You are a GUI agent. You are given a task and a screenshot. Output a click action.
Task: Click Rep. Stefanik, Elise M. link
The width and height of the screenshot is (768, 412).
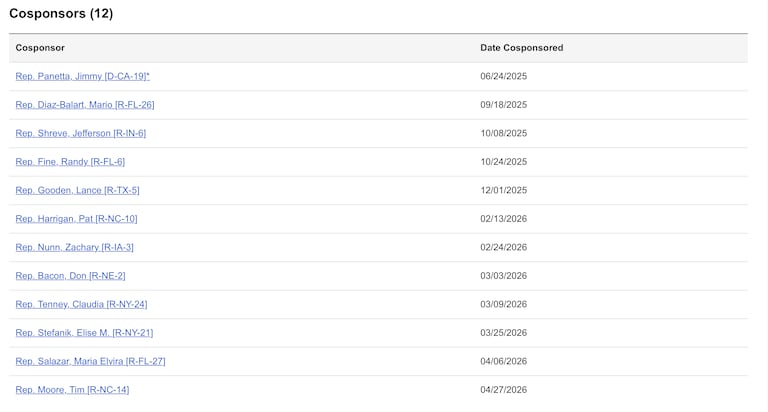pyautogui.click(x=84, y=333)
